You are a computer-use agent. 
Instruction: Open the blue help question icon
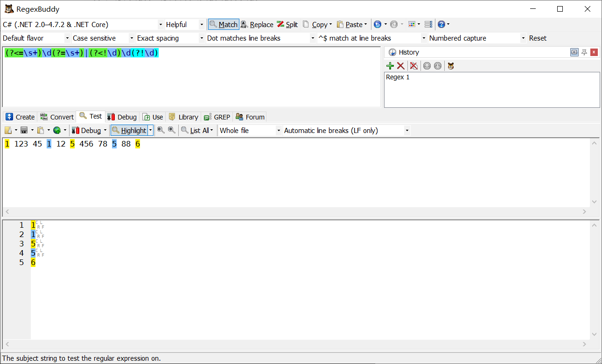[441, 24]
